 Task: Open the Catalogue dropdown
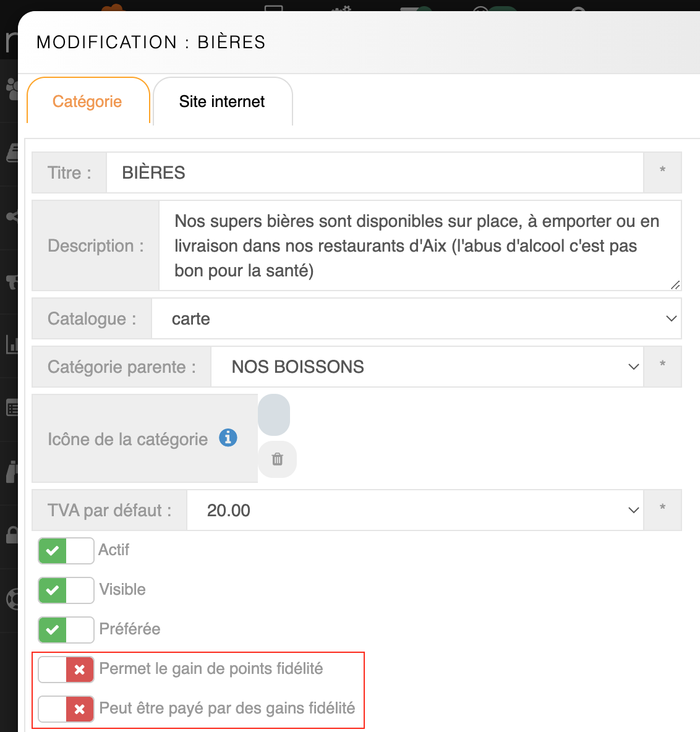point(416,319)
